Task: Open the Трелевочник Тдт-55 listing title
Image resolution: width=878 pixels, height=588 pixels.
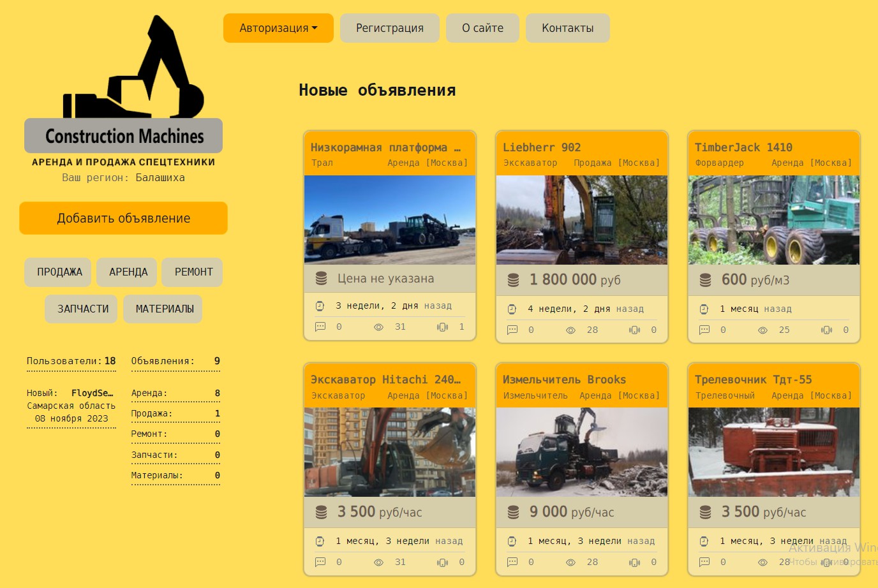Action: [x=753, y=379]
